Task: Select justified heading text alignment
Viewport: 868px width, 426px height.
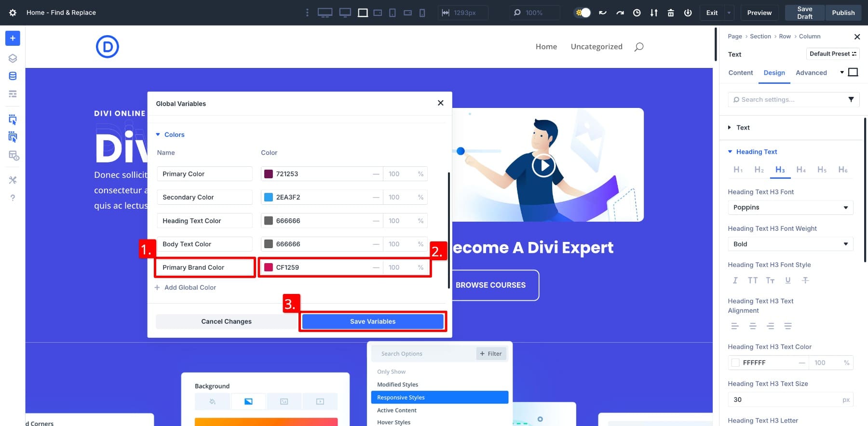Action: tap(788, 326)
